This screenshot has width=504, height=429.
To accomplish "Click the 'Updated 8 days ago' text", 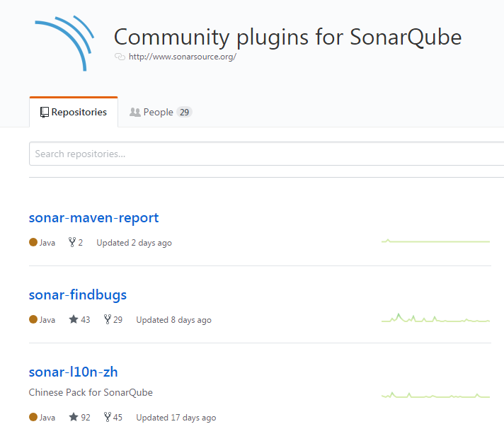I will pyautogui.click(x=173, y=320).
